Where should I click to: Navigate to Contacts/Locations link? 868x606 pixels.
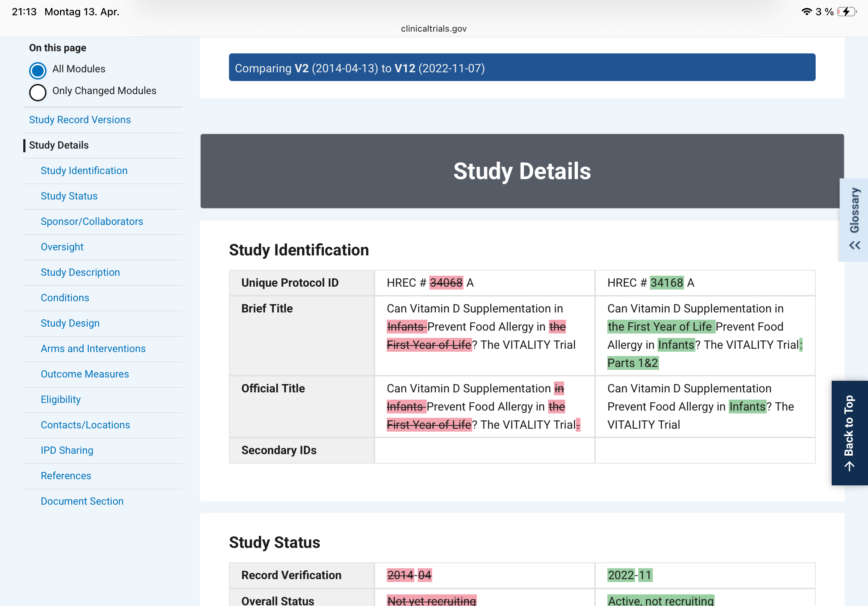pyautogui.click(x=85, y=425)
